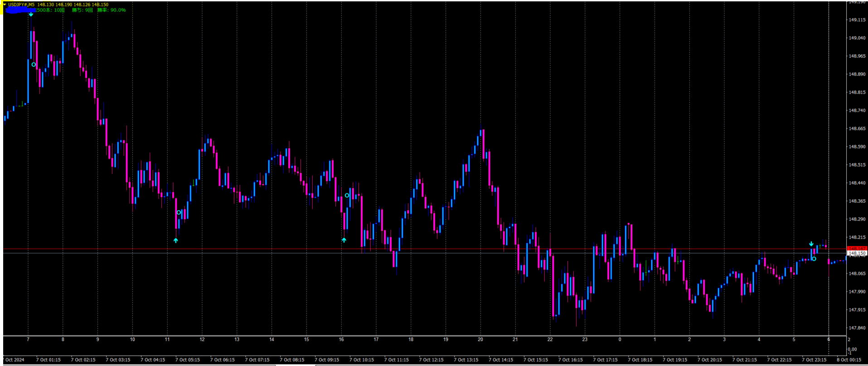Select the cyan up arrow below the hour 11 low

tap(176, 241)
